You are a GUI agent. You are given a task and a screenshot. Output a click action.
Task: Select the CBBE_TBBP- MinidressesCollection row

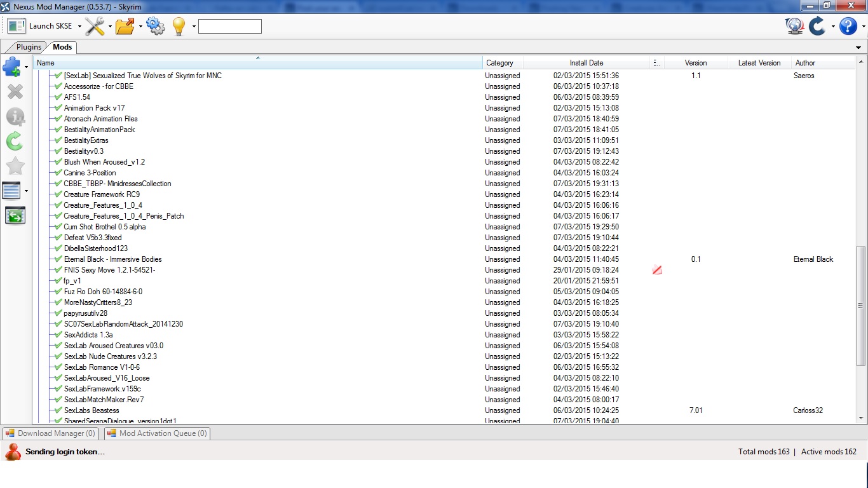[445, 184]
